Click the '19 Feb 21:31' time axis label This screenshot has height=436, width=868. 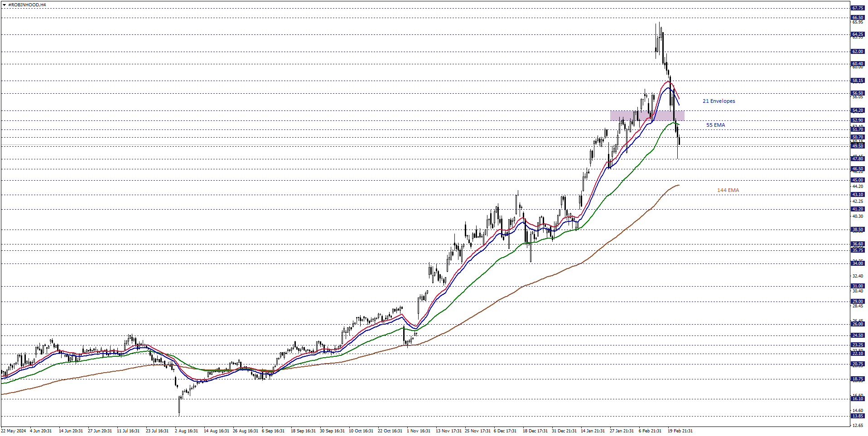point(680,431)
